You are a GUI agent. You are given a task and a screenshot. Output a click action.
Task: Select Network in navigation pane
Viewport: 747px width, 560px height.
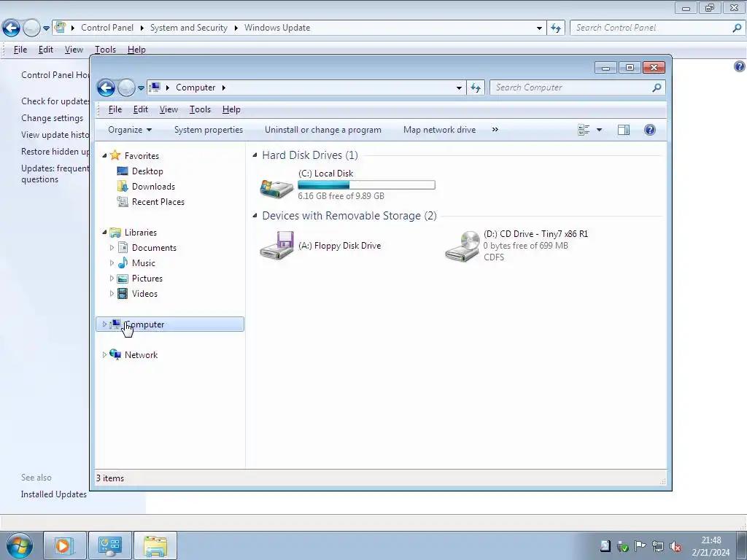141,355
